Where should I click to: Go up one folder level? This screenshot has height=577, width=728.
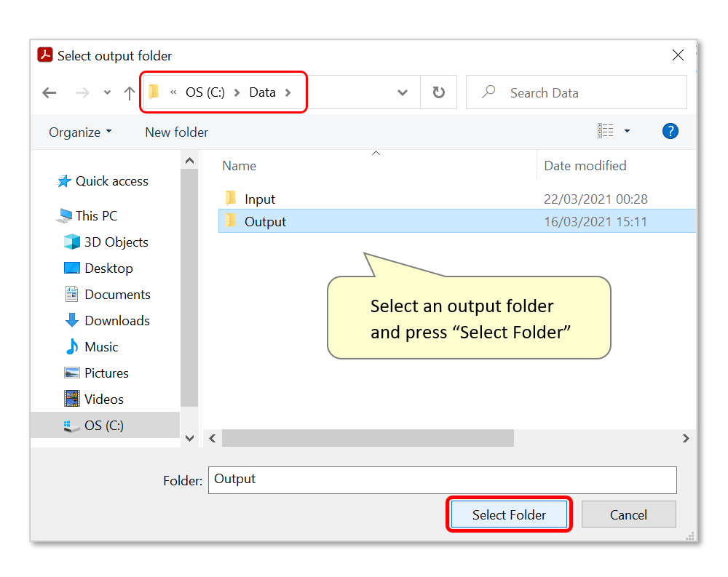130,93
